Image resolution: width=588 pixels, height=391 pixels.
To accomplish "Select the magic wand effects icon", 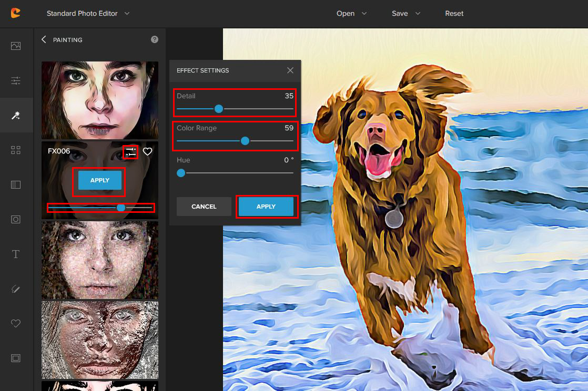I will point(16,115).
